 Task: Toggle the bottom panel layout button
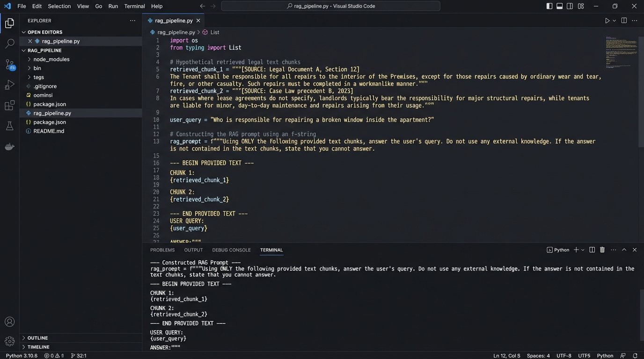(559, 6)
